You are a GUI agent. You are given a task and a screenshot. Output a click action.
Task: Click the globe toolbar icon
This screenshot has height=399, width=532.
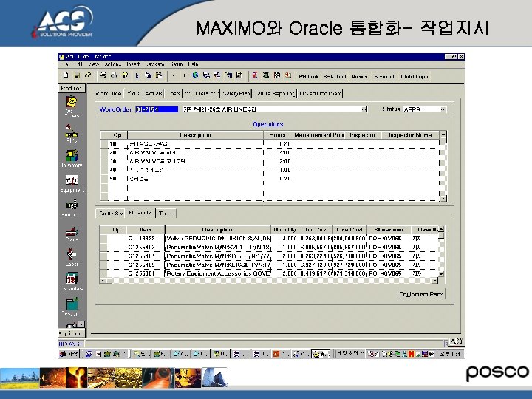(x=195, y=75)
